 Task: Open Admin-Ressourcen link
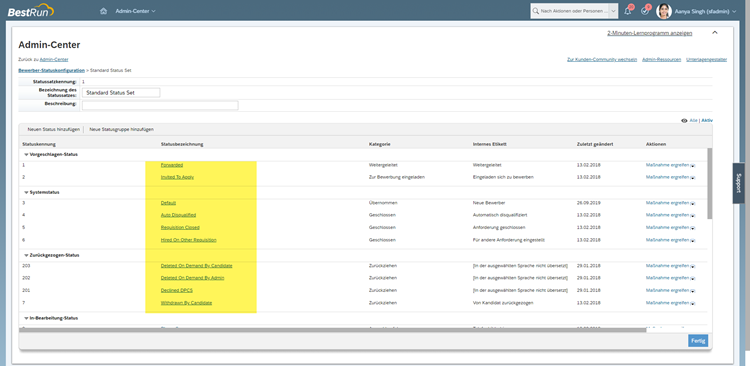click(x=662, y=60)
